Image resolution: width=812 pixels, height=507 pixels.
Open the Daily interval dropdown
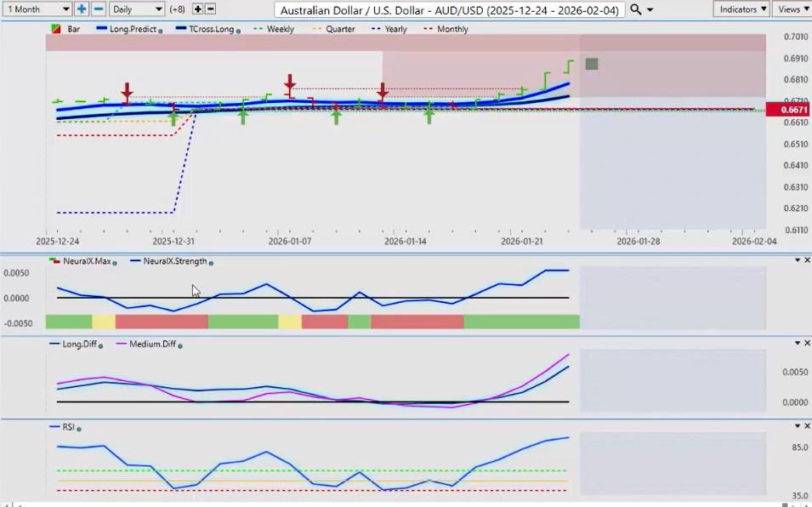[137, 9]
